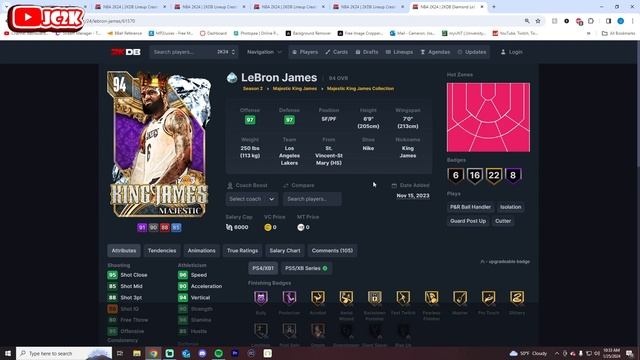Image resolution: width=640 pixels, height=360 pixels.
Task: Open the Masher badge icon
Action: coord(460,298)
